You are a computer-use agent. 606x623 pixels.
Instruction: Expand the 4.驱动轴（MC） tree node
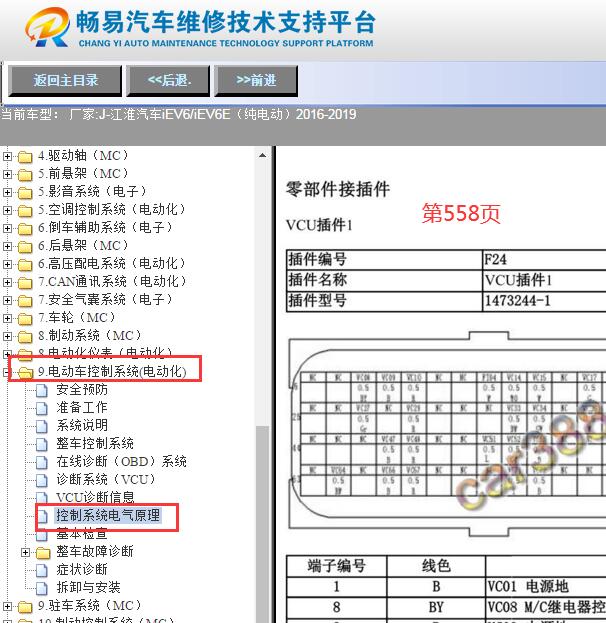click(x=7, y=156)
